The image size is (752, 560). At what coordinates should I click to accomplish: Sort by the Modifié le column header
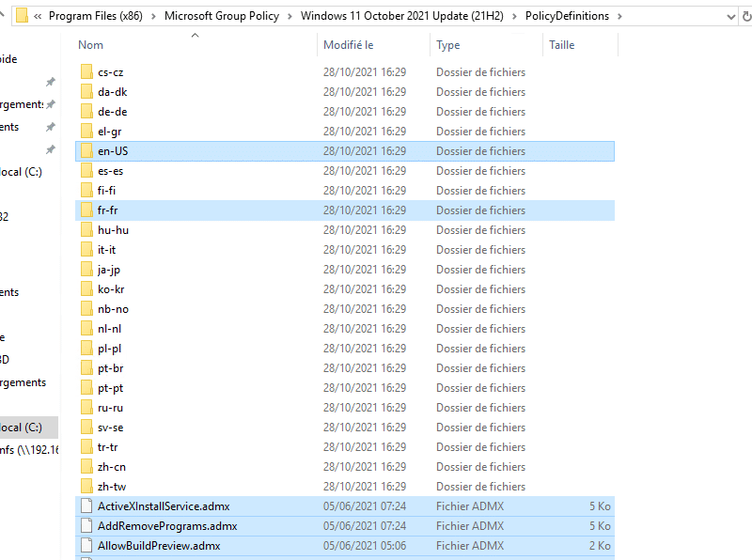click(348, 45)
